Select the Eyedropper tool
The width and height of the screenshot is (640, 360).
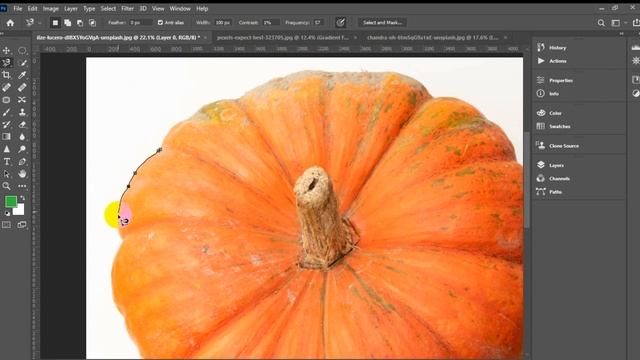[22, 75]
